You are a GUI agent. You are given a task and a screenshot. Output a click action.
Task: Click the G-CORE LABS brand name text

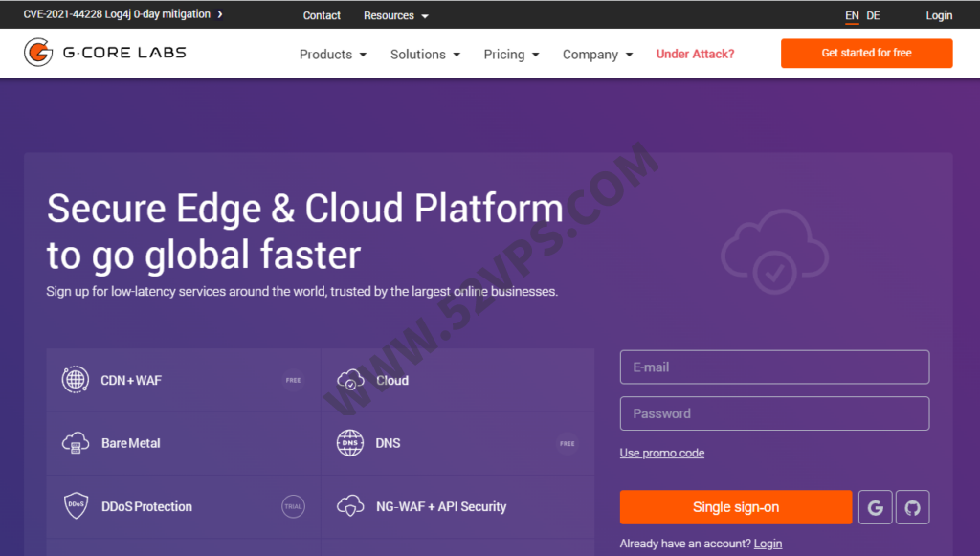click(x=124, y=53)
